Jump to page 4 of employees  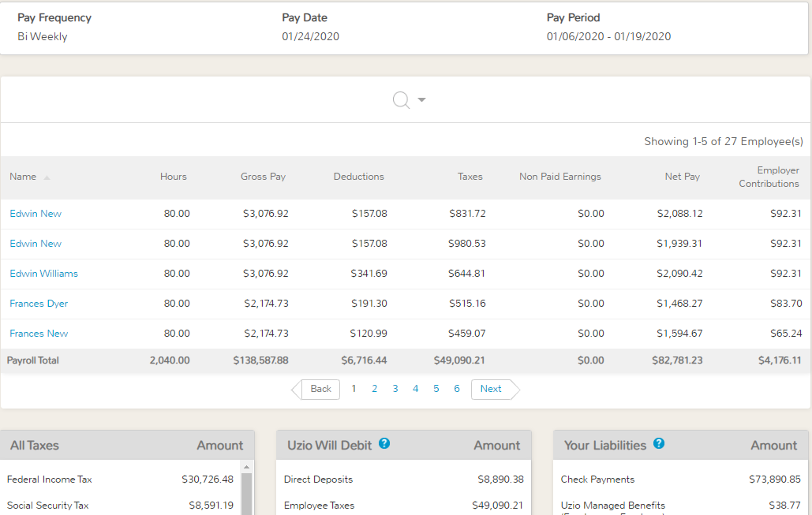(416, 389)
